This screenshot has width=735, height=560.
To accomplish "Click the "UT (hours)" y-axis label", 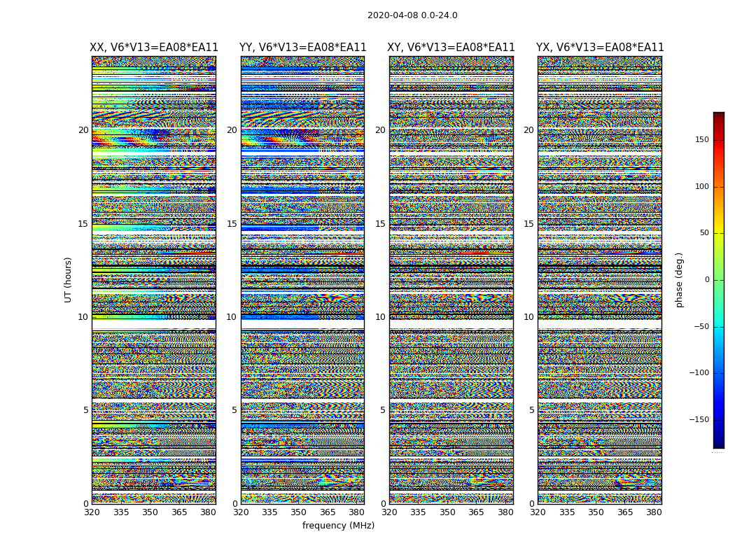I will [68, 280].
